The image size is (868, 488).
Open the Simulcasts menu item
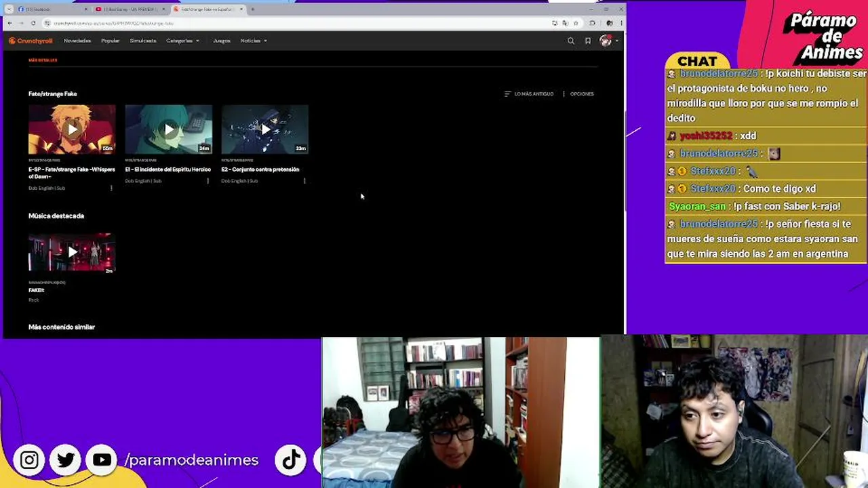(143, 41)
